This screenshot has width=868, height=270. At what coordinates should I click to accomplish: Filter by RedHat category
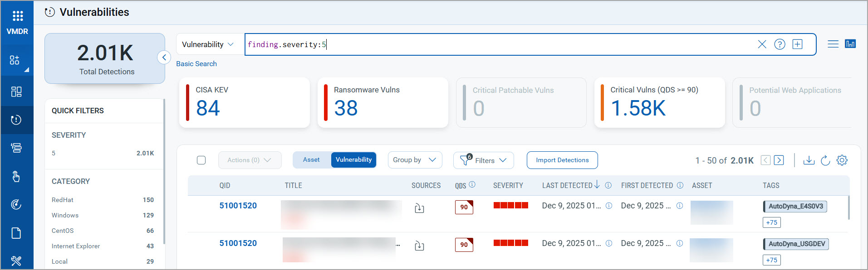[x=103, y=200]
